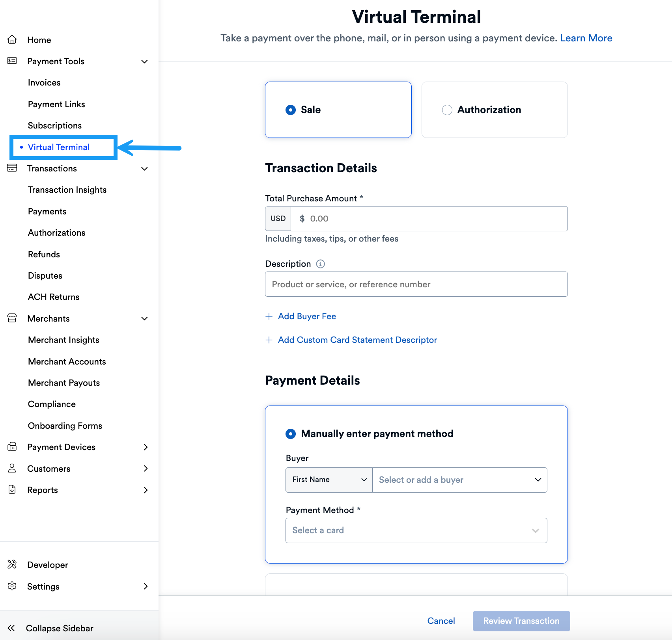The height and width of the screenshot is (640, 672).
Task: Click the Transactions card icon
Action: point(12,168)
